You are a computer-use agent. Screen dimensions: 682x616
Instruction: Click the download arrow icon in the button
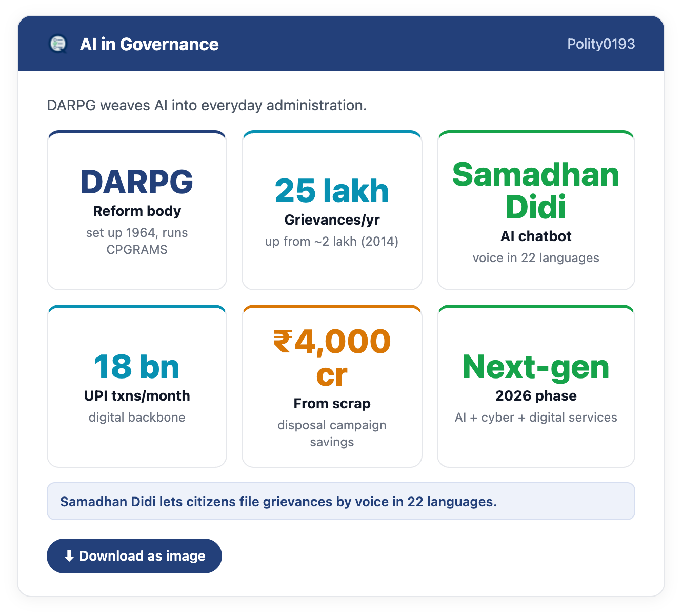click(x=69, y=556)
